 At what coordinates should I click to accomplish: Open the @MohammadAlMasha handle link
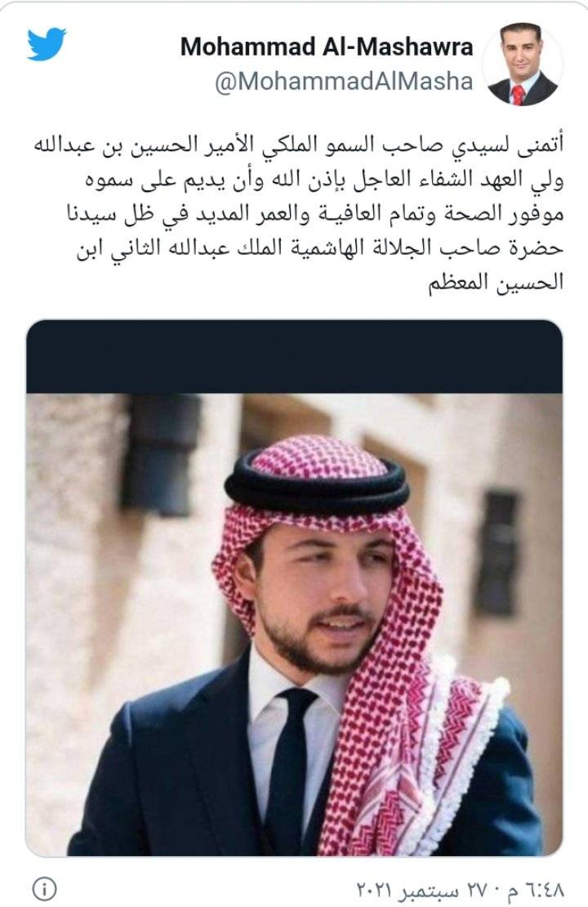(344, 82)
